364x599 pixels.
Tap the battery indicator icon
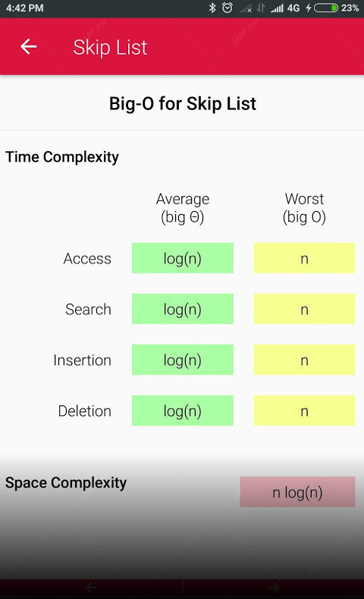tap(326, 8)
